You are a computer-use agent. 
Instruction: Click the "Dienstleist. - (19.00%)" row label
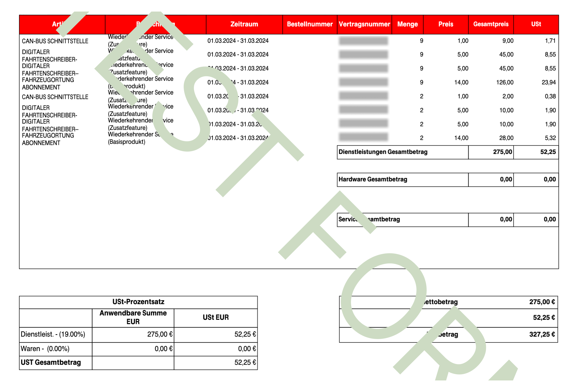click(x=53, y=334)
